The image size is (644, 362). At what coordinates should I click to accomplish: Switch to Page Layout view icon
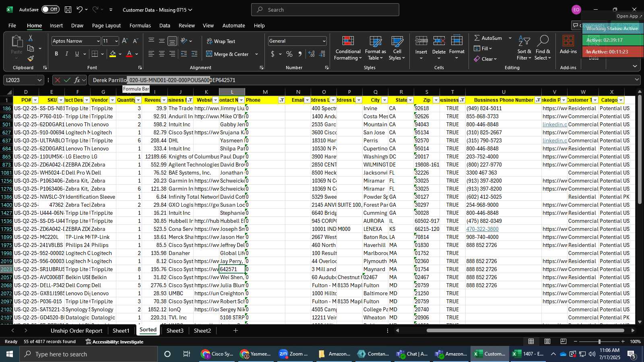547,341
